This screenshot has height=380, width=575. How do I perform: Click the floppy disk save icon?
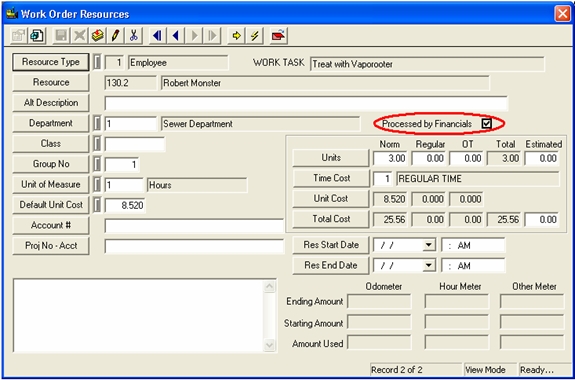pyautogui.click(x=61, y=36)
